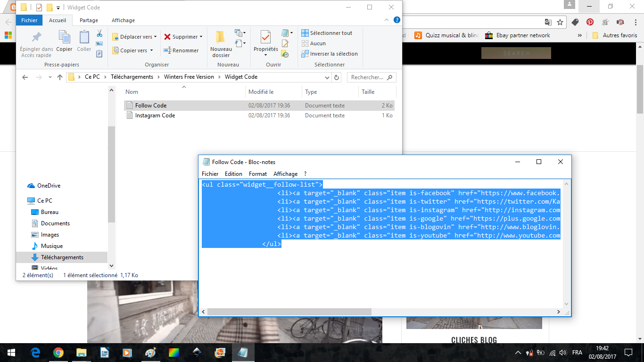The width and height of the screenshot is (644, 362).
Task: Expand the Déplacer vers dropdown
Action: point(134,37)
